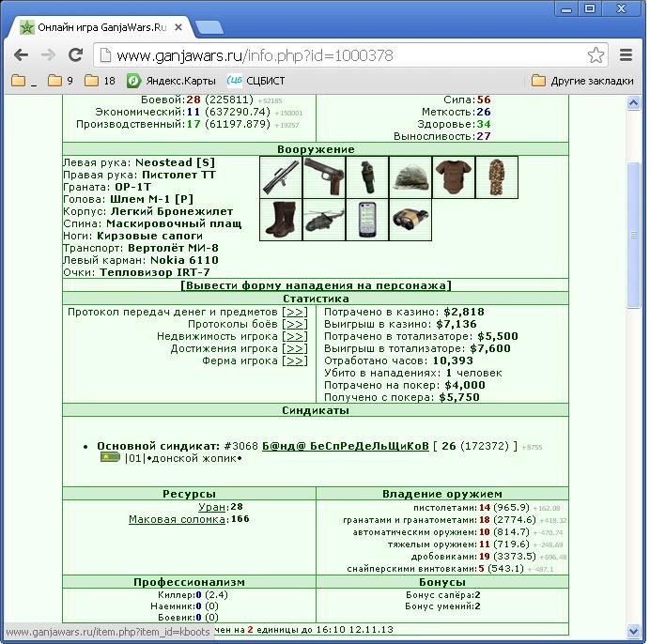Click the vertical scrollbar thumb
This screenshot has height=644, width=650.
pyautogui.click(x=633, y=235)
